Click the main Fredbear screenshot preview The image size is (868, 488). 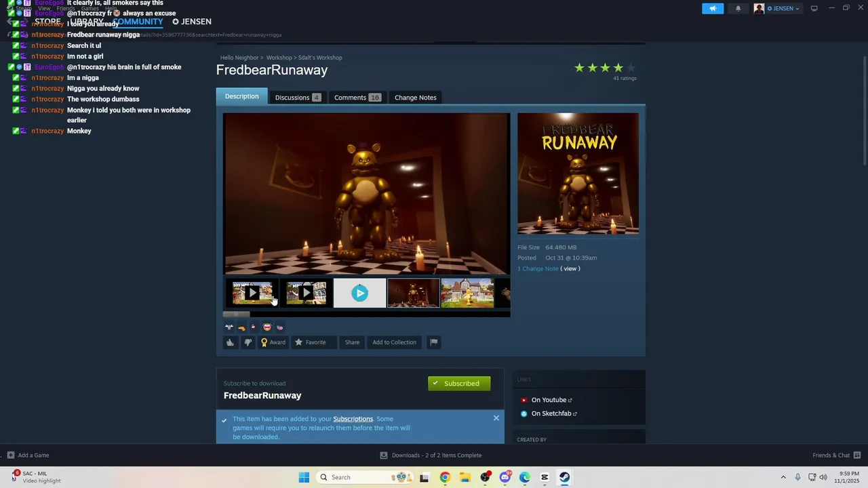[x=366, y=194]
